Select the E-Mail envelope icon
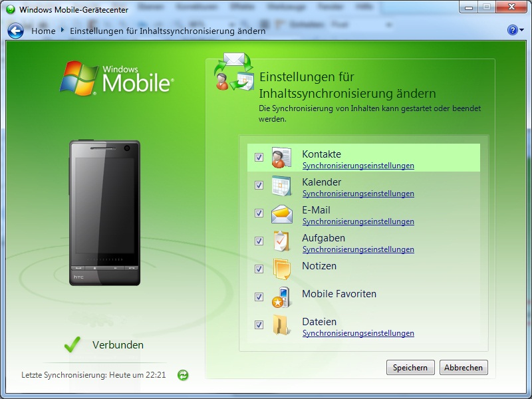The height and width of the screenshot is (399, 532). pos(281,214)
